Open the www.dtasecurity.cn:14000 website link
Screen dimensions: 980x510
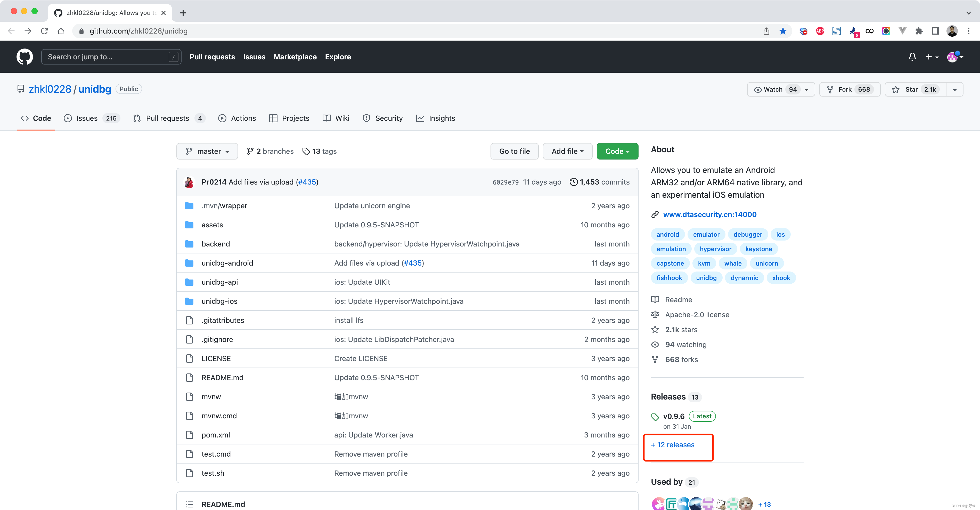pyautogui.click(x=709, y=214)
